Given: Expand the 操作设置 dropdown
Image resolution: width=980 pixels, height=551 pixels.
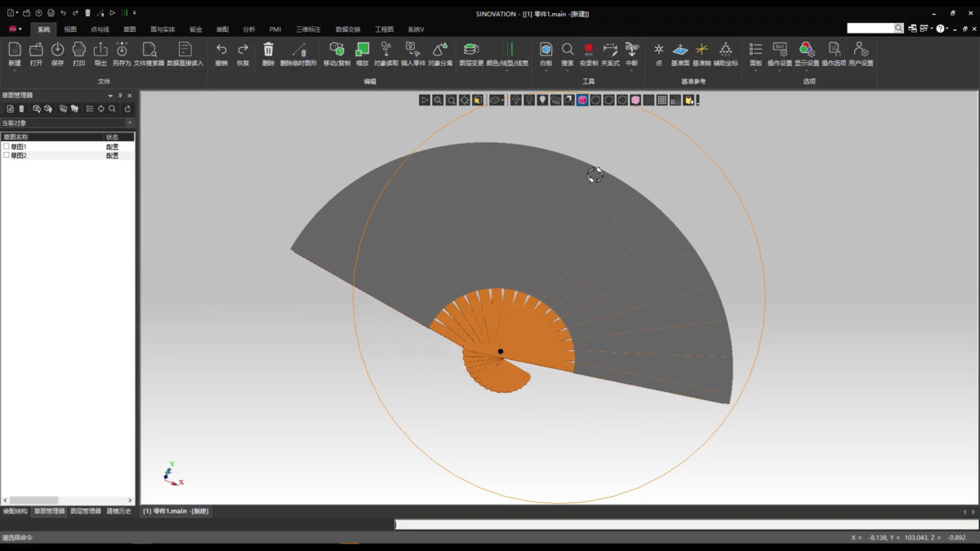Looking at the screenshot, I should tap(780, 70).
